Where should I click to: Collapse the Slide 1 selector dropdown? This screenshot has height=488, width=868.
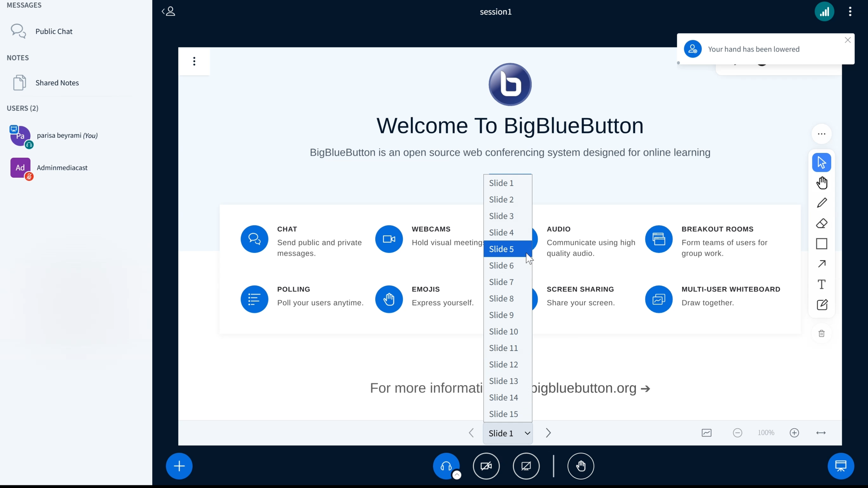[508, 433]
